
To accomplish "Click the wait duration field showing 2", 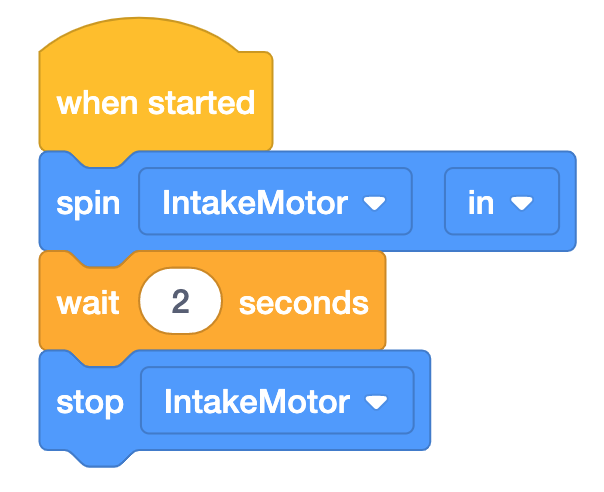I will (x=180, y=302).
